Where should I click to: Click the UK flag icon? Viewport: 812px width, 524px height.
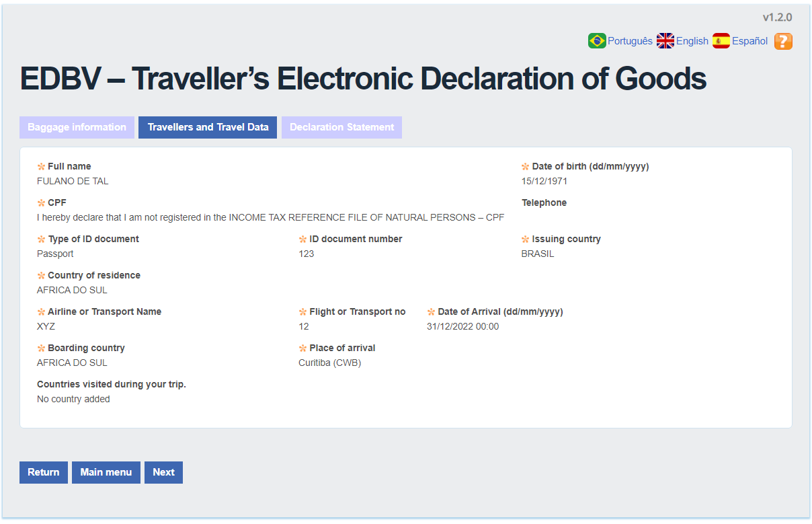(665, 41)
